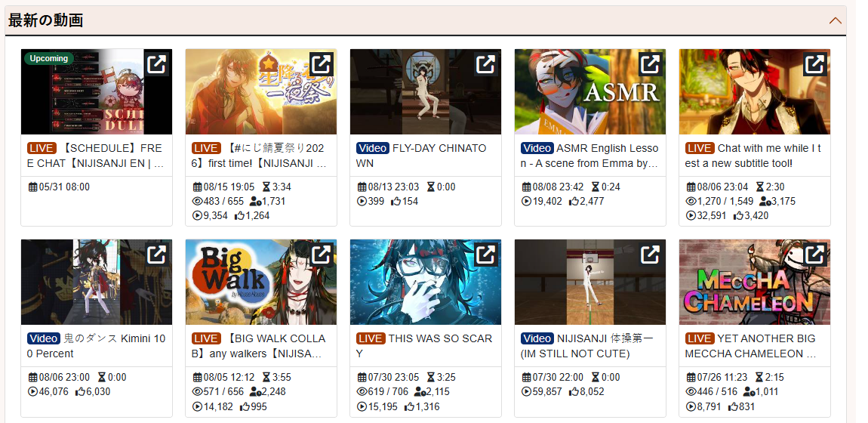Click the chatter icon beside 1,731

pos(255,202)
